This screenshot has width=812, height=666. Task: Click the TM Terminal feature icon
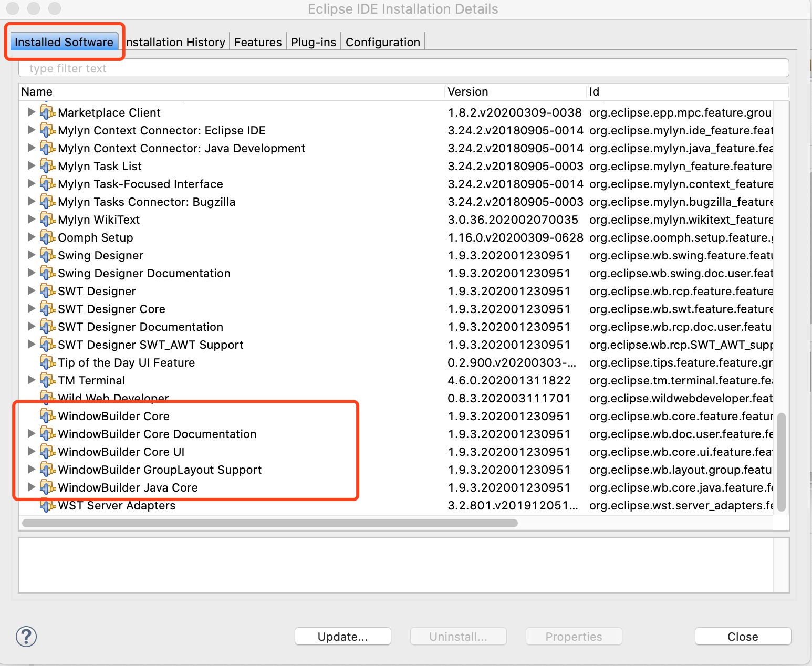[47, 380]
